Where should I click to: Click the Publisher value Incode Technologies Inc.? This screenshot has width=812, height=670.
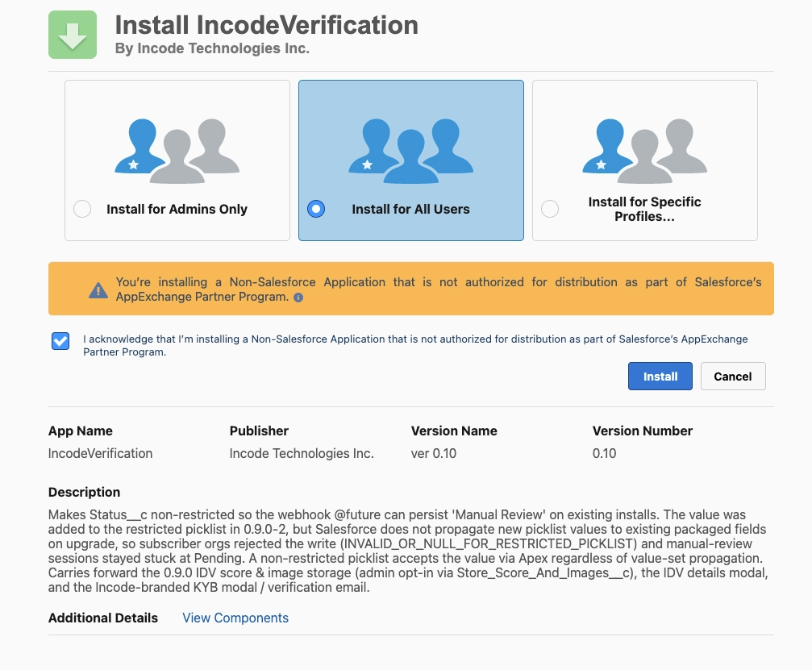coord(302,454)
